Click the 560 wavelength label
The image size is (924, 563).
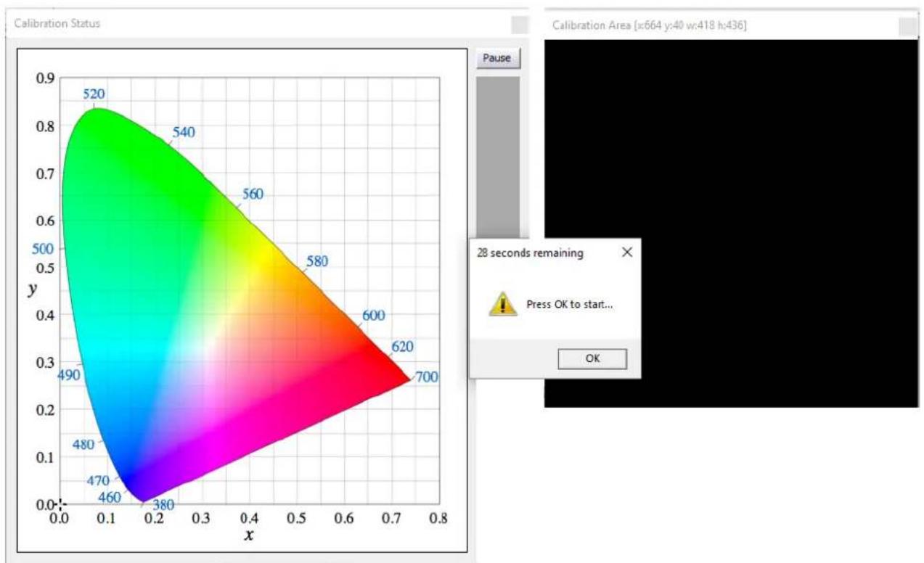pyautogui.click(x=253, y=194)
